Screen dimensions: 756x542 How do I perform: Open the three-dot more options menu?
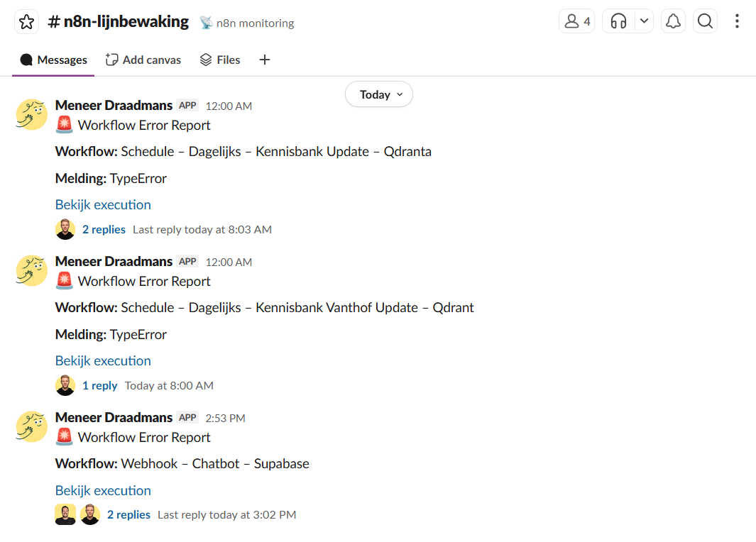pyautogui.click(x=737, y=21)
